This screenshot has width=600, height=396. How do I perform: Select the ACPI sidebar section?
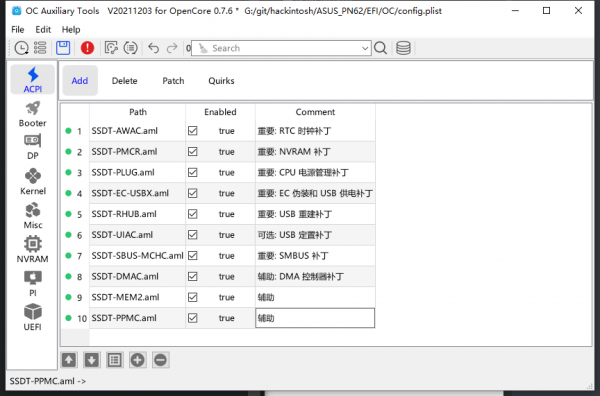[33, 80]
